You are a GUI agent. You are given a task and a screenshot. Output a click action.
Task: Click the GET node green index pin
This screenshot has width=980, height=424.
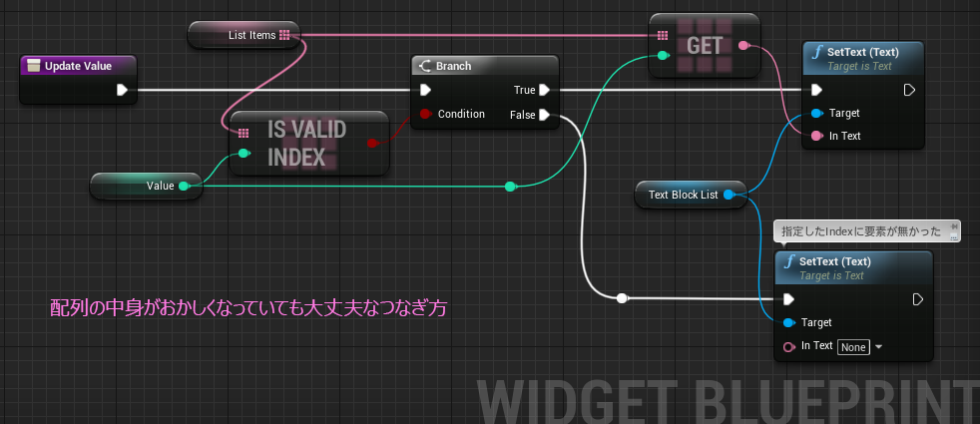(x=663, y=56)
